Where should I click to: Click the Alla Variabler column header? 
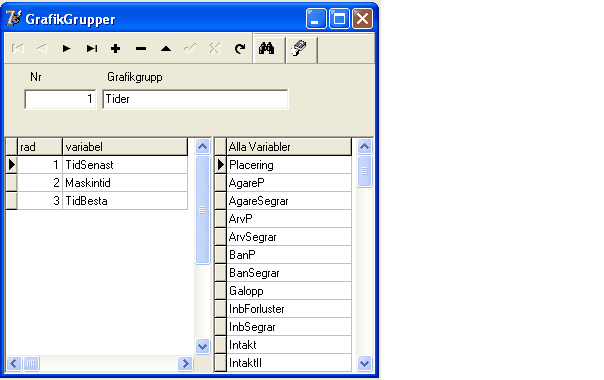[289, 147]
